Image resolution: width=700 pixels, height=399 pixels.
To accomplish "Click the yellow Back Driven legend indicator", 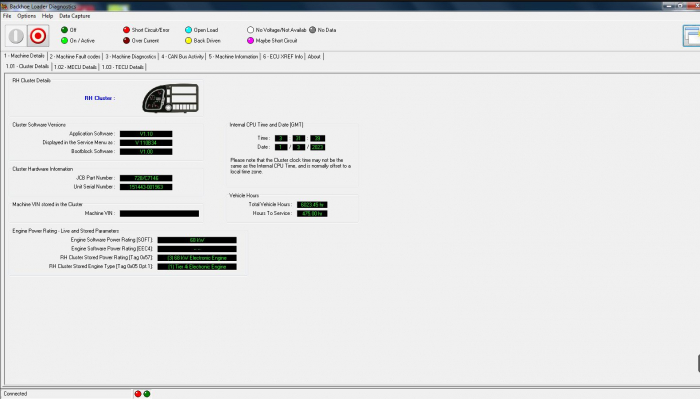I will pos(188,41).
